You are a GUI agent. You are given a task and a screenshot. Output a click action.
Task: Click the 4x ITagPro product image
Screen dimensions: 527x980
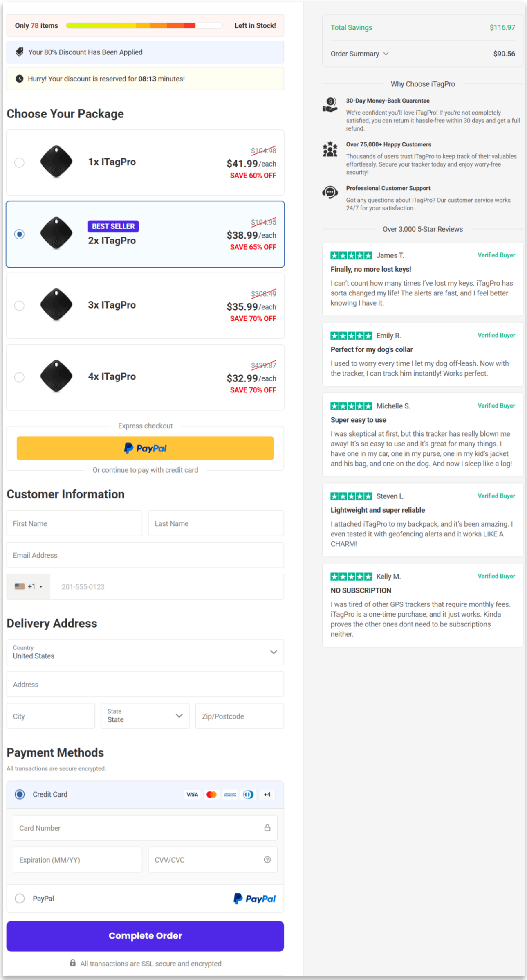click(x=56, y=376)
